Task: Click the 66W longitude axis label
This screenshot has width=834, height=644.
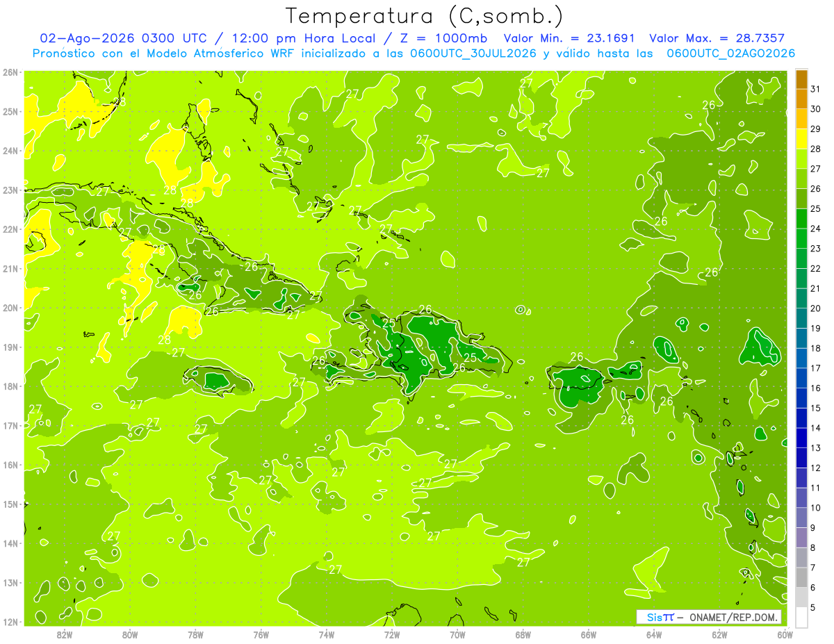Action: [589, 634]
